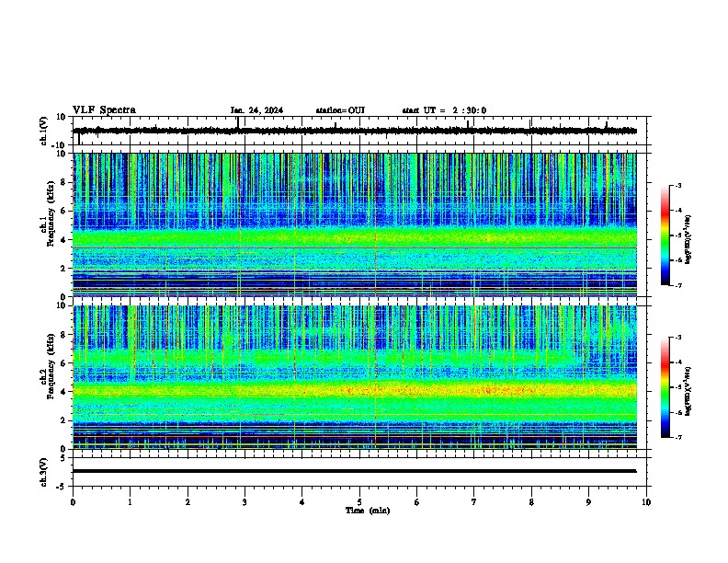
Task: Click the ch.1 voltage waveform trace
Action: pos(354,131)
